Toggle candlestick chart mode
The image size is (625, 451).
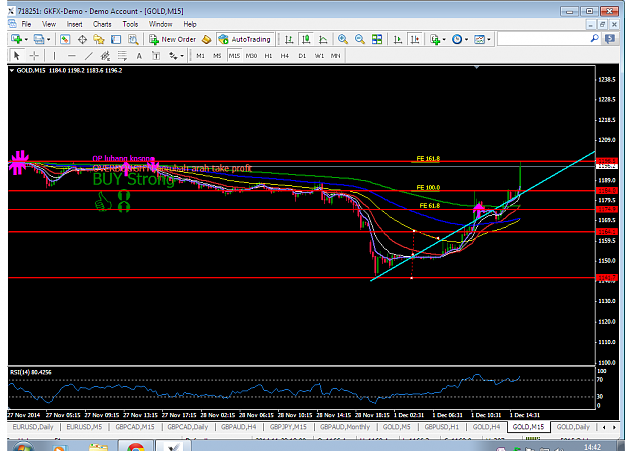click(x=306, y=39)
